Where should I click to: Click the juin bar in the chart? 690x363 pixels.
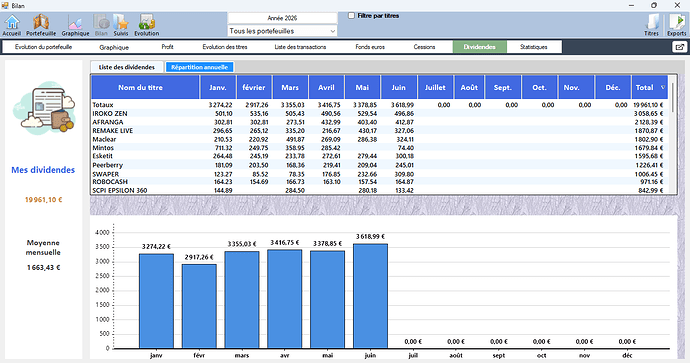coord(370,296)
